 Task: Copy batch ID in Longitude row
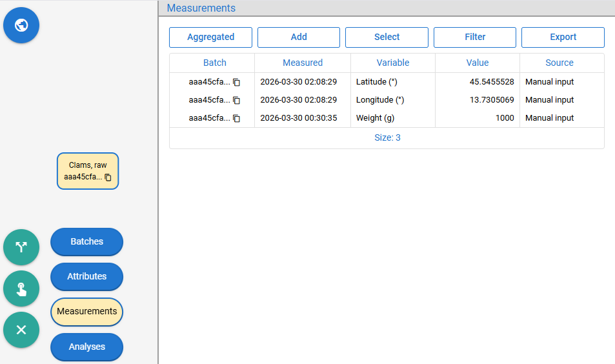coord(236,100)
